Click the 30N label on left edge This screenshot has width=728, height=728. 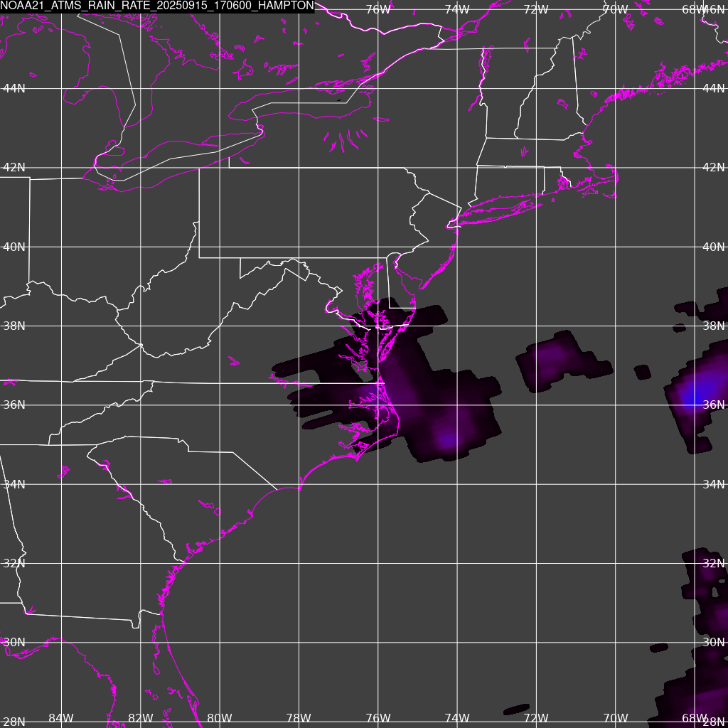[x=14, y=642]
